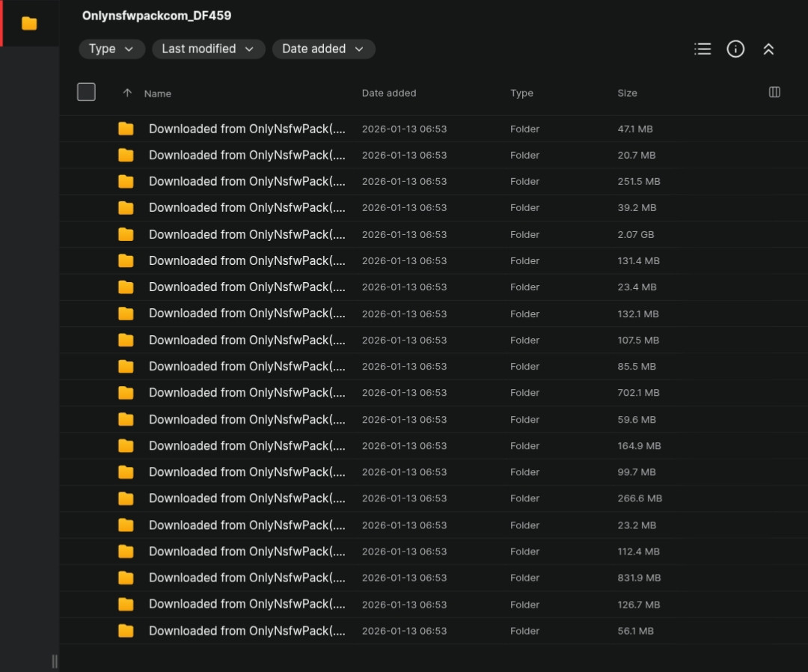Click the folder icon of 126.7 MB row
The height and width of the screenshot is (672, 808).
point(126,604)
